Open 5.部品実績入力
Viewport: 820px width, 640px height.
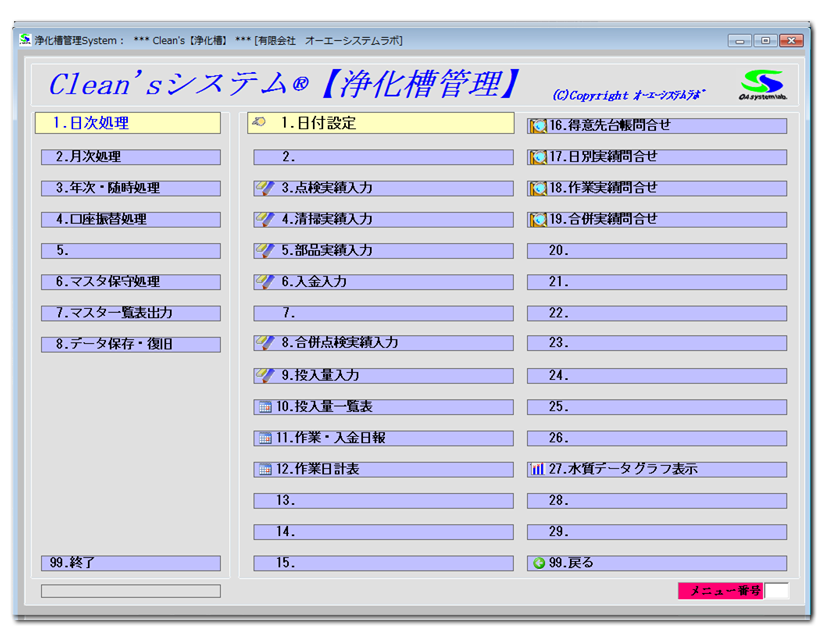click(x=383, y=251)
